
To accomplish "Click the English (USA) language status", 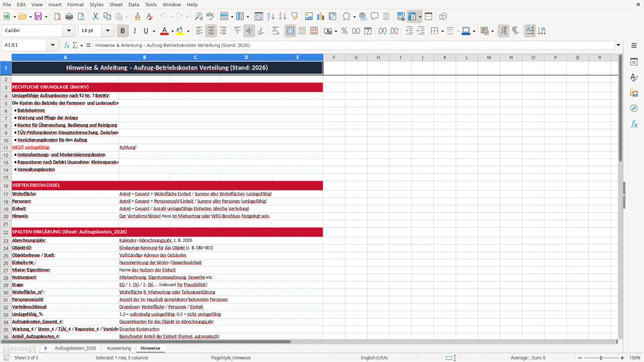I will [x=374, y=358].
